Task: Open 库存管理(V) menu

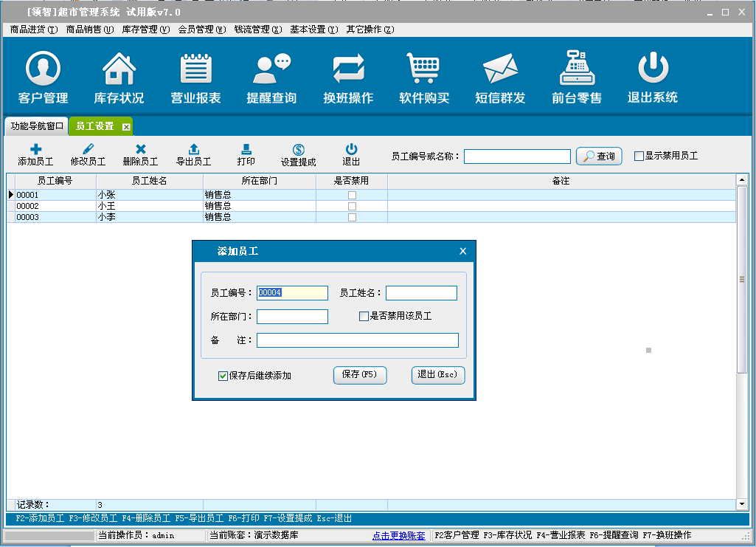Action: (145, 30)
